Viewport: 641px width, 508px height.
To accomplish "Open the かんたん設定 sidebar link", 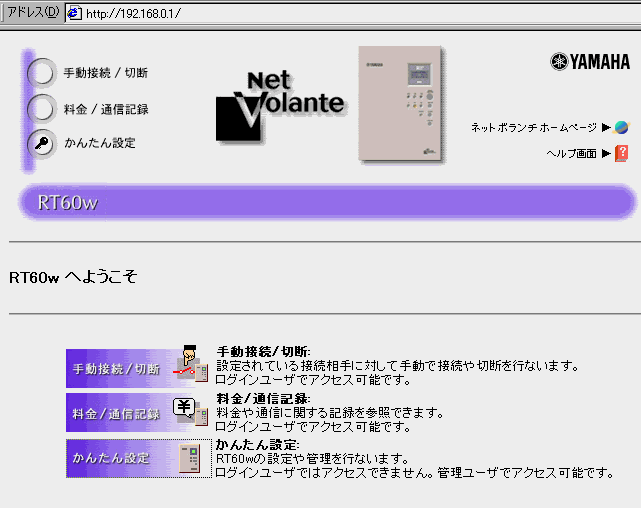I will pos(100,143).
